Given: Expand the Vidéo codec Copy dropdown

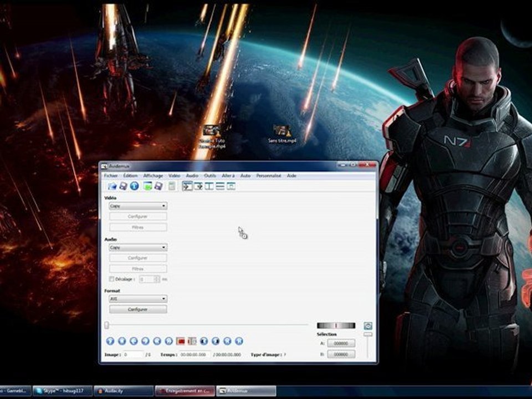Looking at the screenshot, I should point(138,206).
